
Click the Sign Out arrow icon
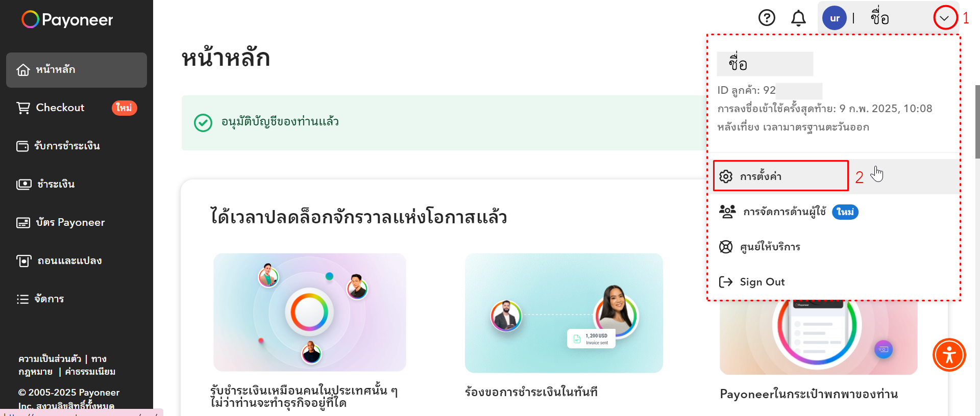[725, 282]
